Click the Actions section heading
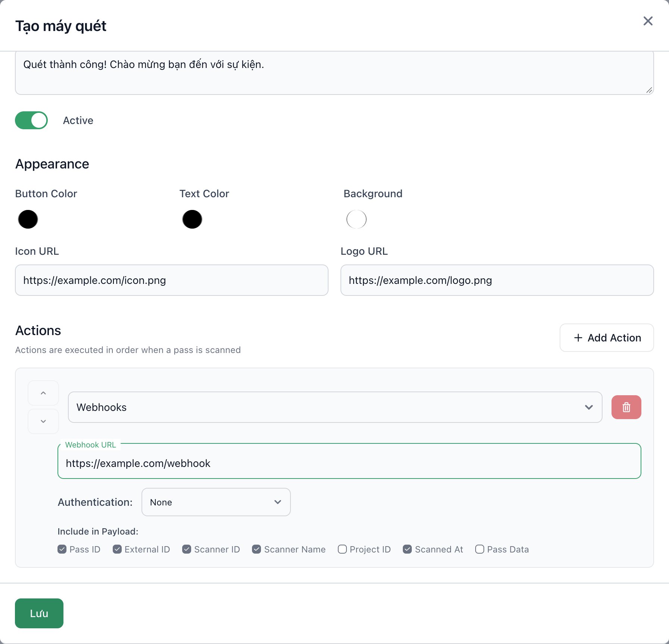 coord(38,331)
